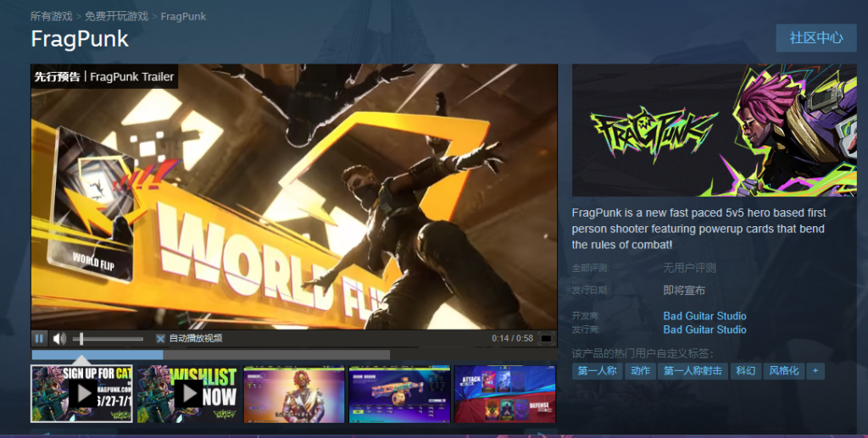Screen dimensions: 868x438
Task: Pause the FragPunk trailer video
Action: (39, 339)
